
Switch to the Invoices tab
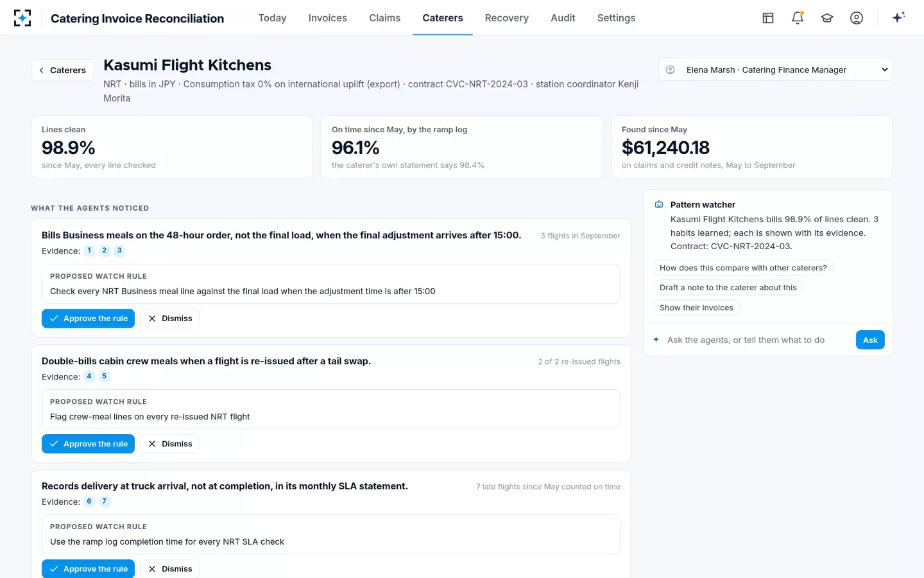[x=327, y=18]
